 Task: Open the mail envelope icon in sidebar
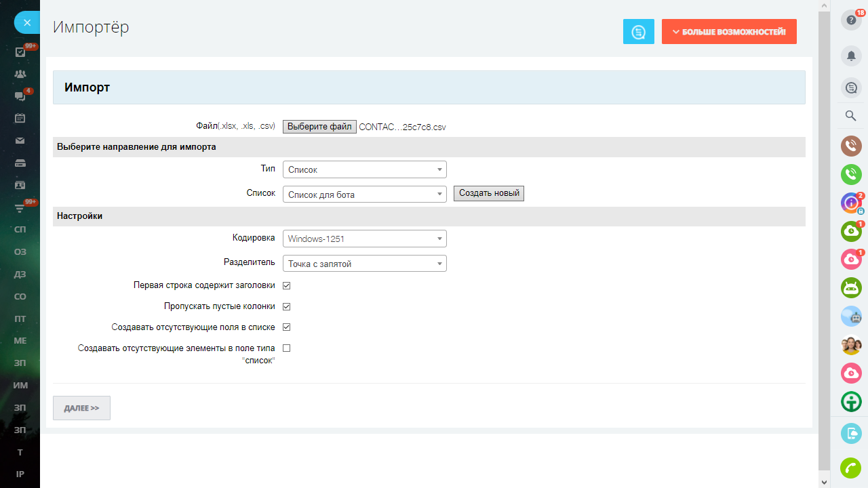20,140
